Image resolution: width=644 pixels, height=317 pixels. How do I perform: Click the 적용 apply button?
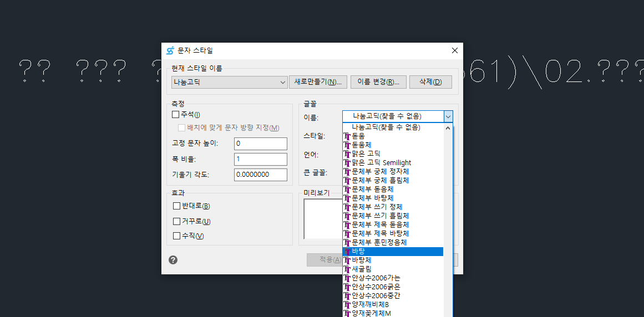tap(325, 259)
